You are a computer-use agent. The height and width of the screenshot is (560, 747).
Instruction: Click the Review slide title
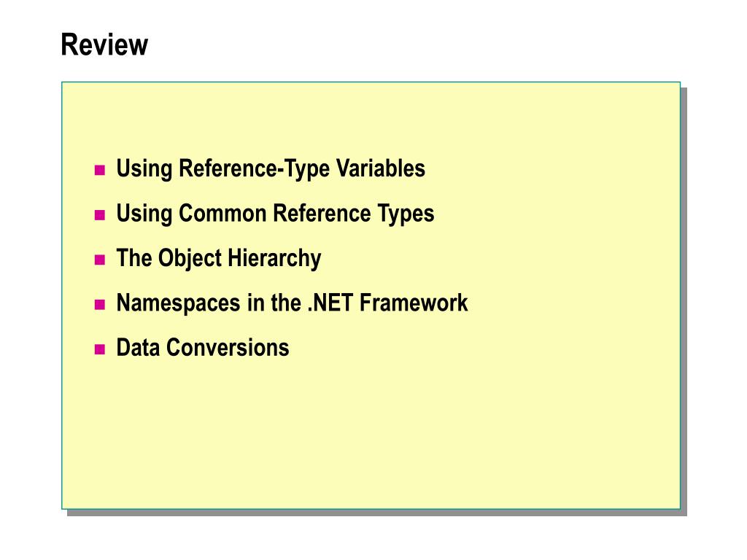tap(104, 44)
